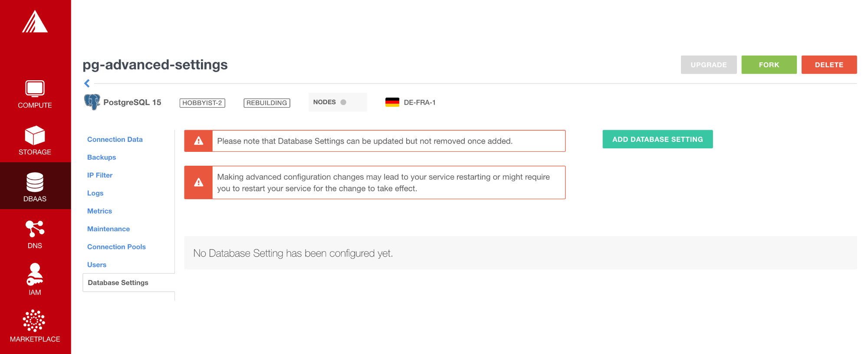Click the Delete button
The image size is (868, 354).
(829, 65)
